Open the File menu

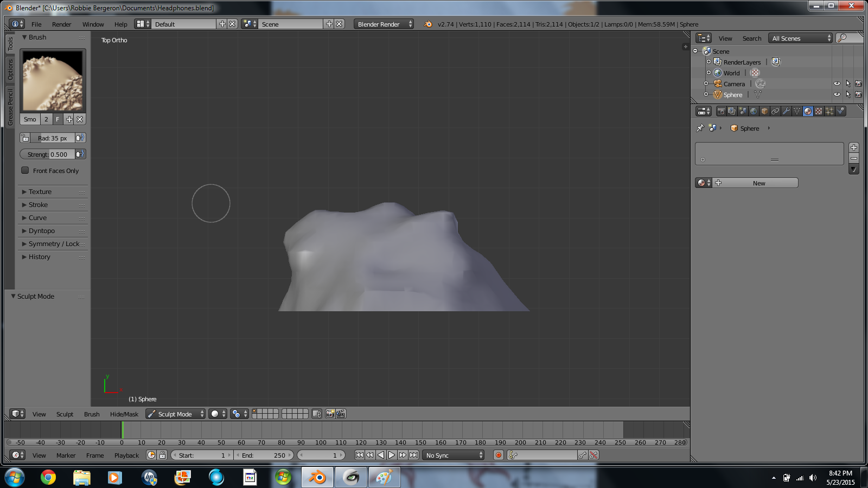pyautogui.click(x=36, y=24)
